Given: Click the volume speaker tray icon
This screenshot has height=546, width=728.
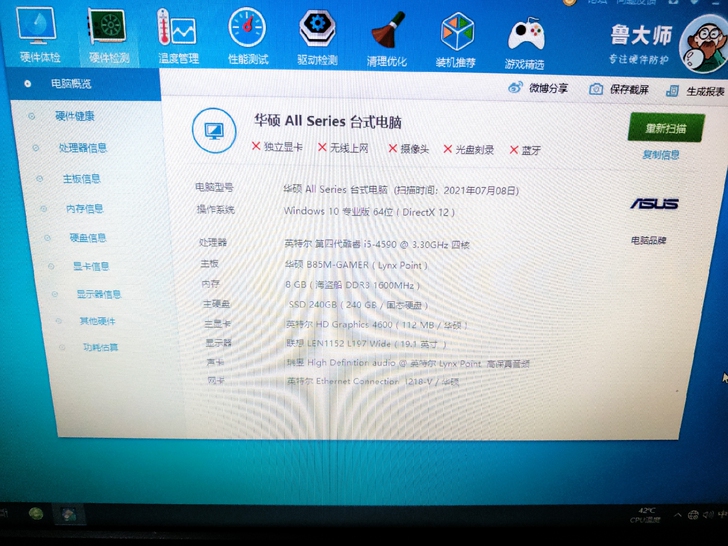Looking at the screenshot, I should (x=708, y=514).
